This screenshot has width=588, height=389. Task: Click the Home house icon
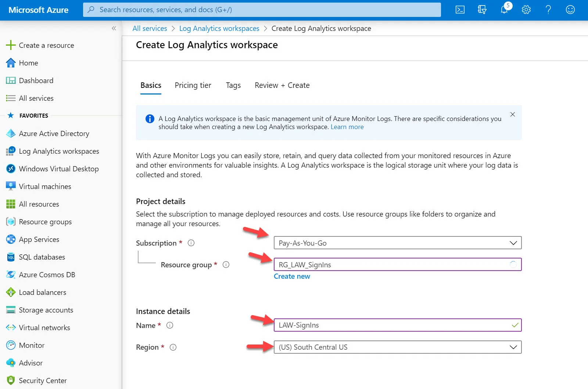[x=11, y=63]
